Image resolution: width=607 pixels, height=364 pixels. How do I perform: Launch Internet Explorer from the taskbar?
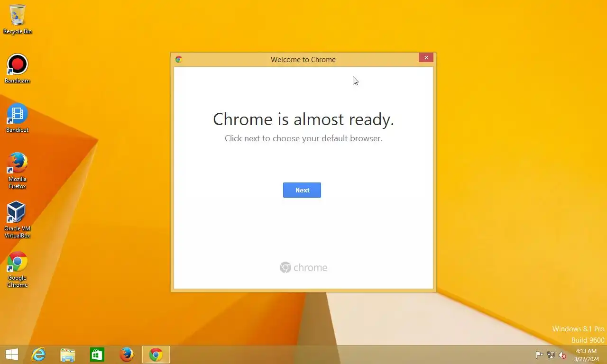pyautogui.click(x=38, y=355)
